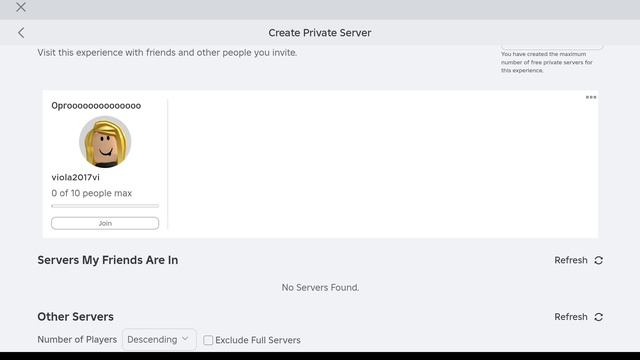The image size is (640, 360).
Task: Click the No Servers Found message
Action: coord(320,287)
